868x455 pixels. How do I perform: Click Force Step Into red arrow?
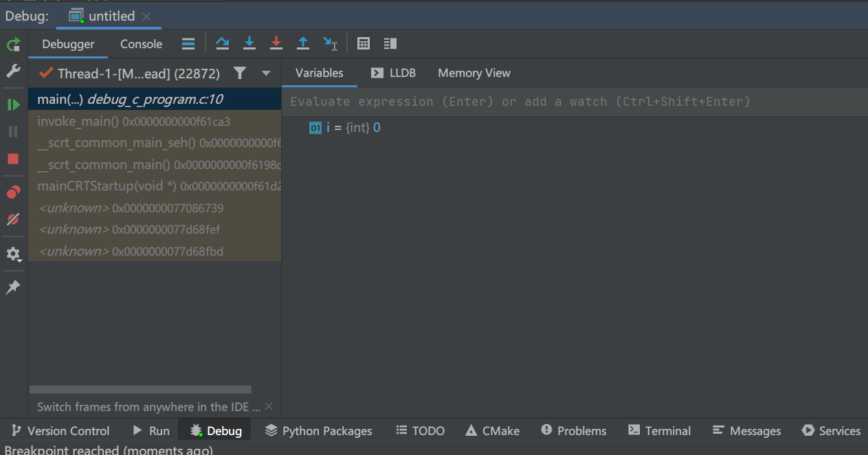click(x=276, y=44)
